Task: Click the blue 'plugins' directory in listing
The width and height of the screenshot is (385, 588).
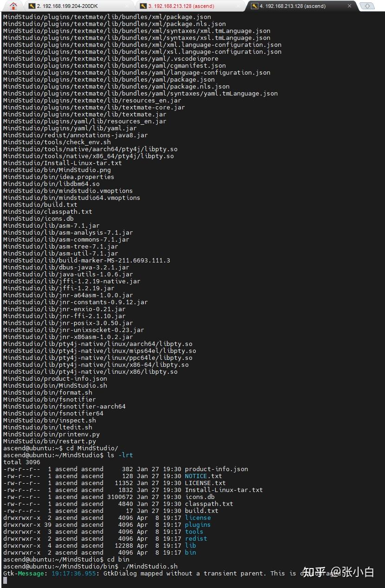Action: click(198, 524)
